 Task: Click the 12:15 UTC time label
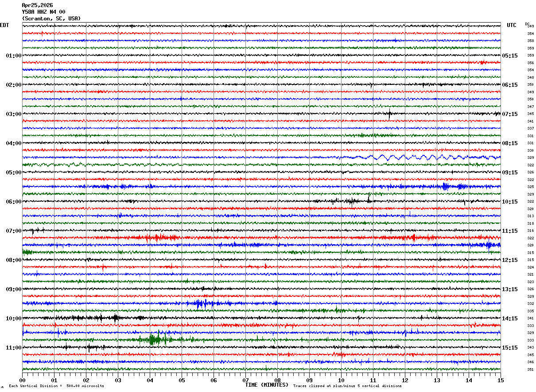(510, 260)
